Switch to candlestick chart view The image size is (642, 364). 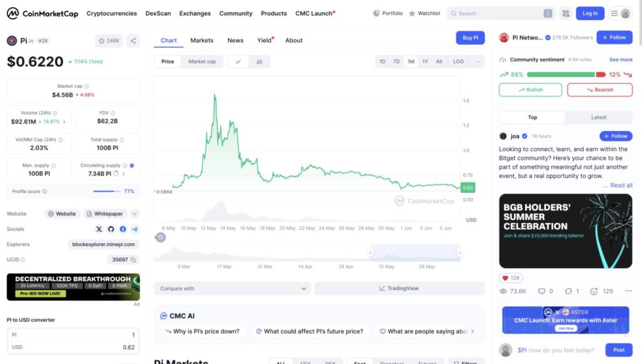(x=260, y=61)
